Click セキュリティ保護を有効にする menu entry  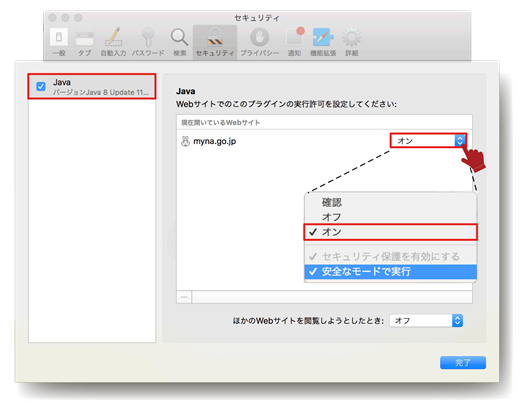[390, 256]
